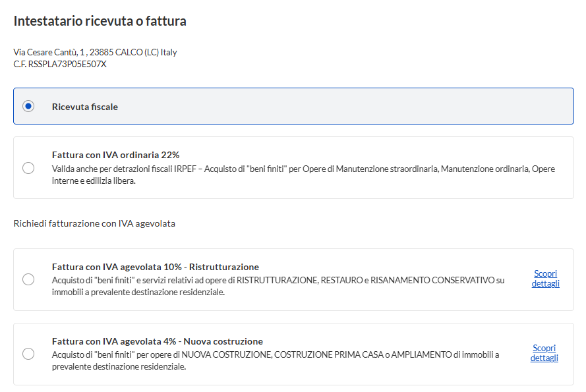Click the highlighted Ricevuta fiscale option card

coord(293,106)
